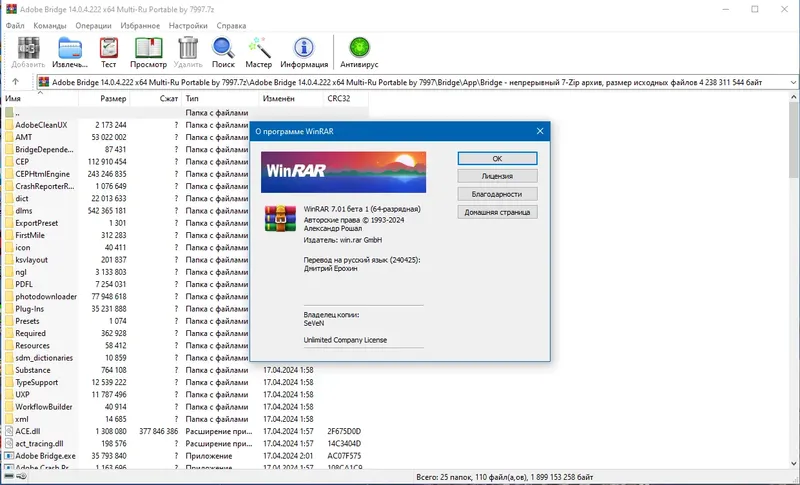Click the act_tracing.dll file icon
The height and width of the screenshot is (485, 800).
tap(9, 443)
